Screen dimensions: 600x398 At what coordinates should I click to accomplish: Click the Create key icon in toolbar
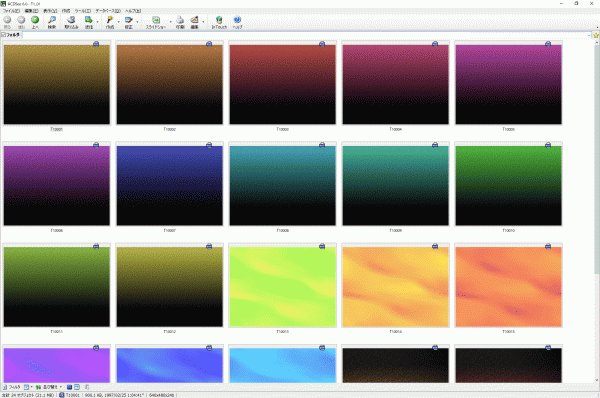[x=110, y=21]
